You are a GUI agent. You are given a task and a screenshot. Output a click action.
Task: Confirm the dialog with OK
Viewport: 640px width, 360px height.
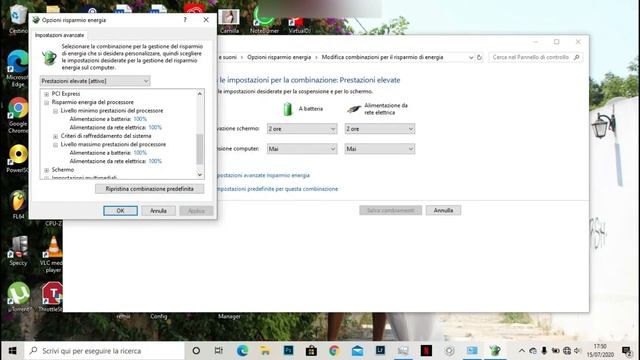coord(120,211)
